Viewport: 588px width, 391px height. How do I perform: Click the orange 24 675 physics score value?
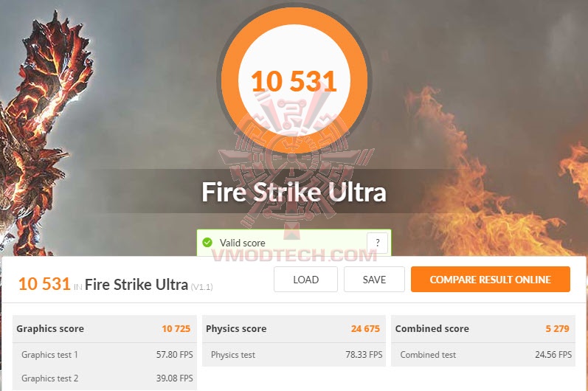tap(365, 329)
